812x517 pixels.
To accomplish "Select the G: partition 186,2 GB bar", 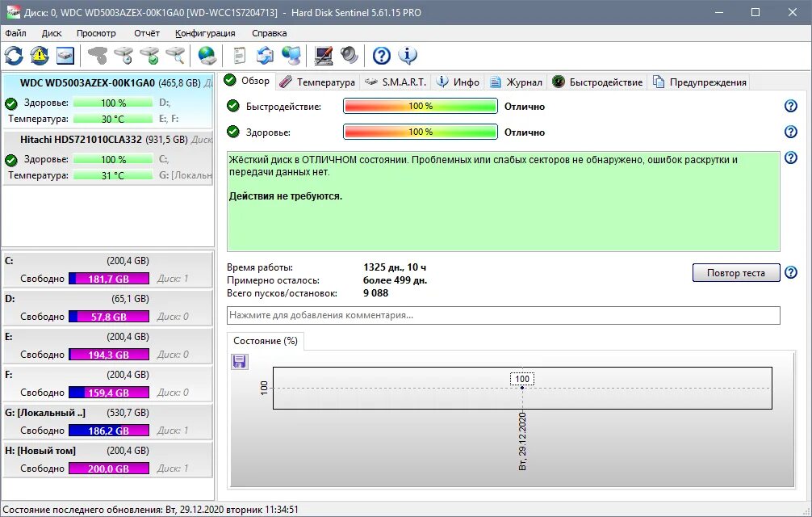I will 109,430.
